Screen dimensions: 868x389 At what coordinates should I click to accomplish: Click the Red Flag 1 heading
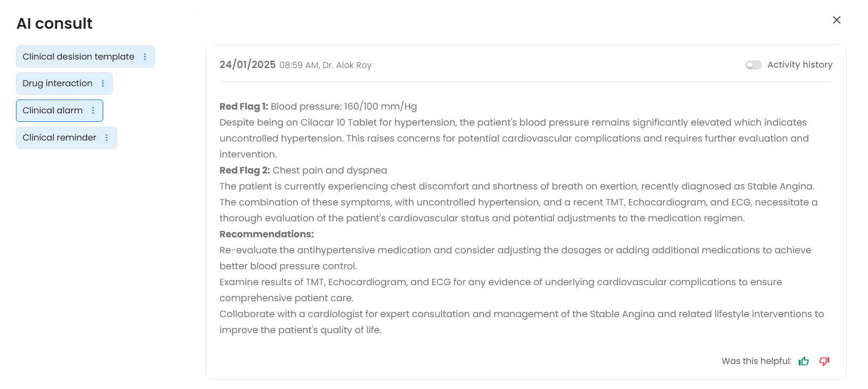coord(244,106)
